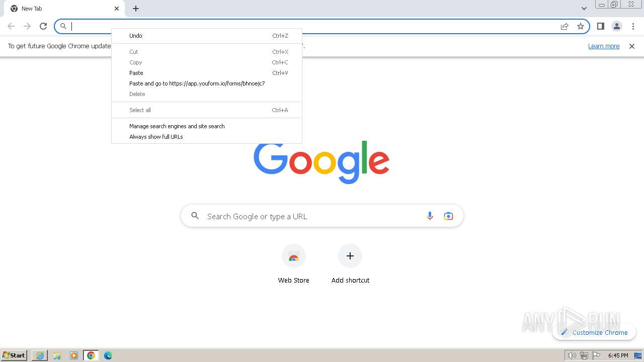Launch Internet Explorer from the taskbar

[x=40, y=355]
